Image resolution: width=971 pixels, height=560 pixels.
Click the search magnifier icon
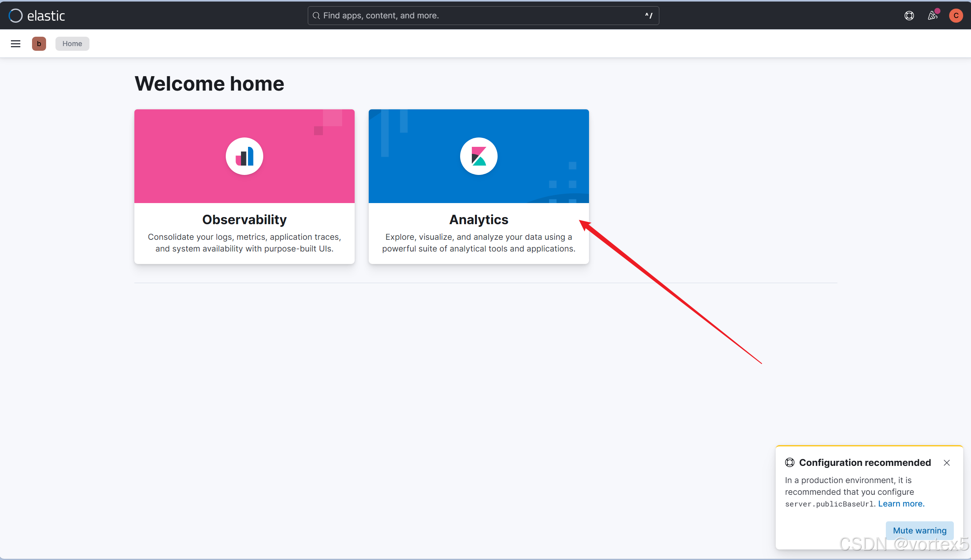[316, 16]
